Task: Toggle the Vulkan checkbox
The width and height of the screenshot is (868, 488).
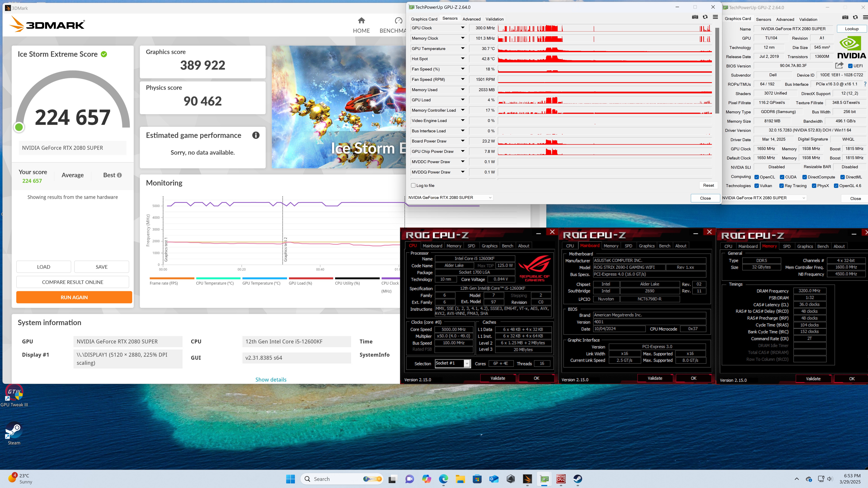Action: [x=756, y=186]
